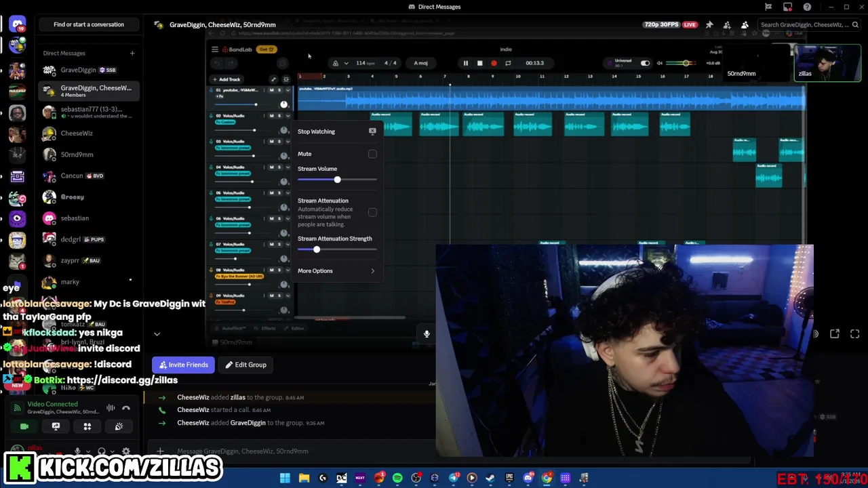Click the Invite Friends button
Screen dimensions: 868x488
pyautogui.click(x=183, y=365)
